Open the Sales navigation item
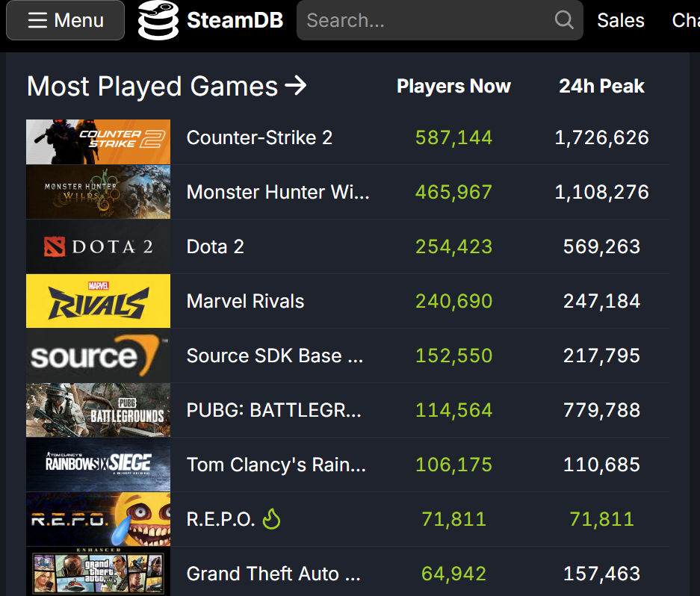This screenshot has height=596, width=700. tap(621, 20)
